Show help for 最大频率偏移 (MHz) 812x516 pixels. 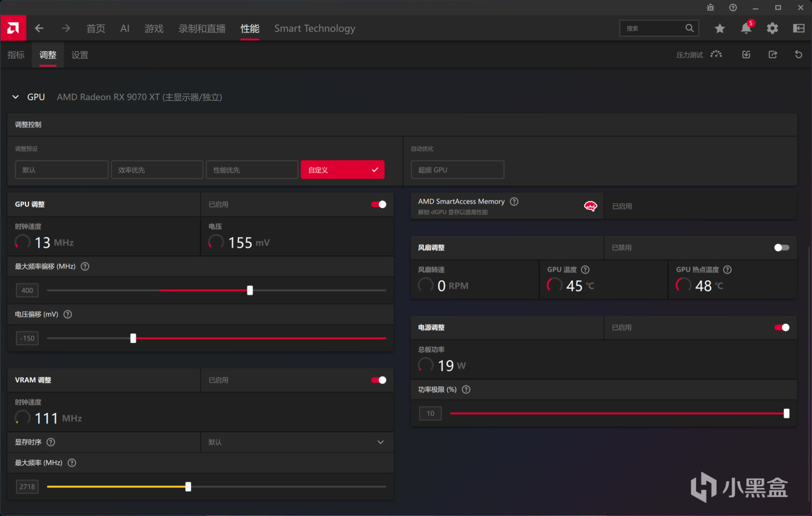85,267
